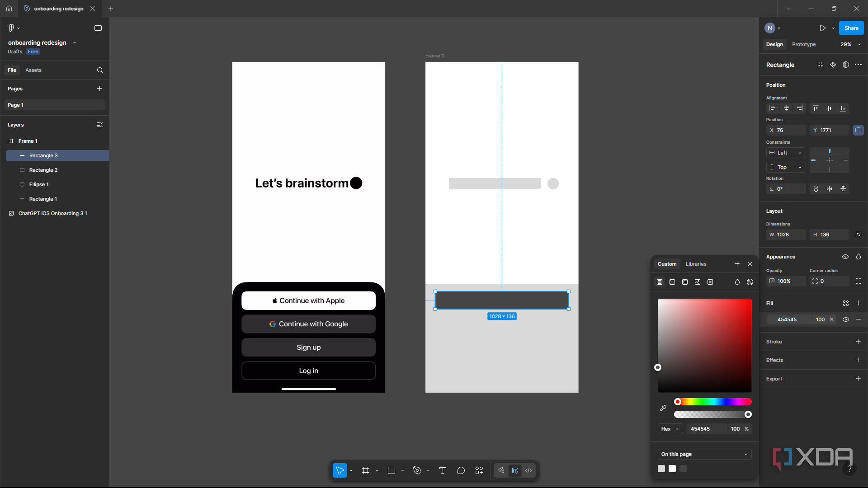
Task: Select the Move tool in bottom toolbar
Action: (x=340, y=470)
